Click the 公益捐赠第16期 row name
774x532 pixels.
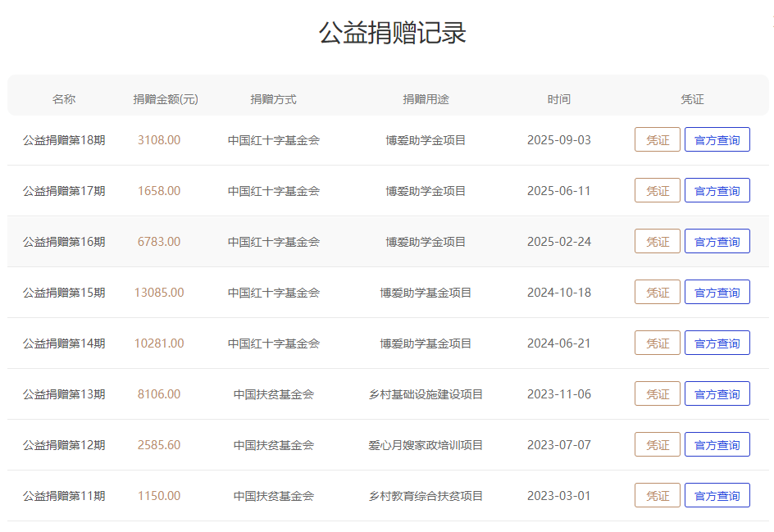pyautogui.click(x=64, y=242)
